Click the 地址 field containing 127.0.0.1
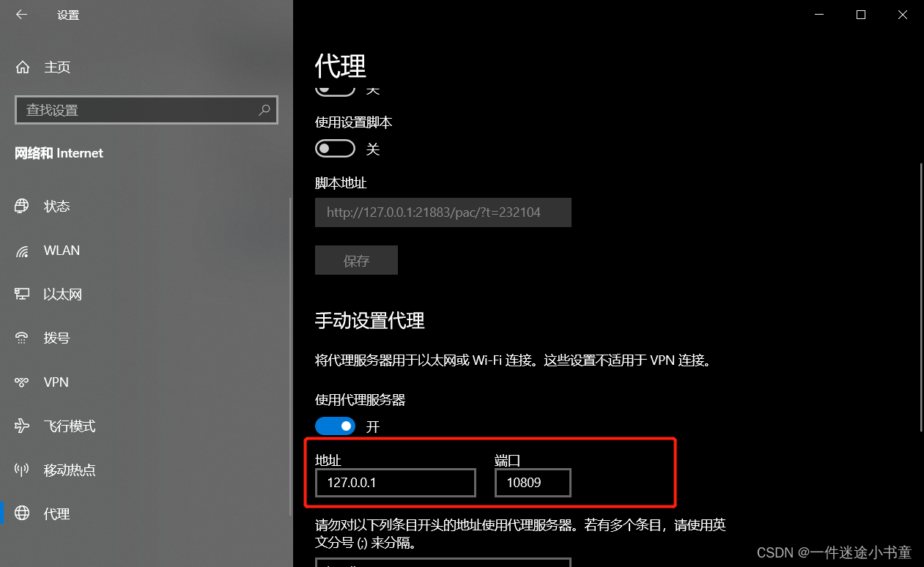The width and height of the screenshot is (924, 567). point(396,483)
